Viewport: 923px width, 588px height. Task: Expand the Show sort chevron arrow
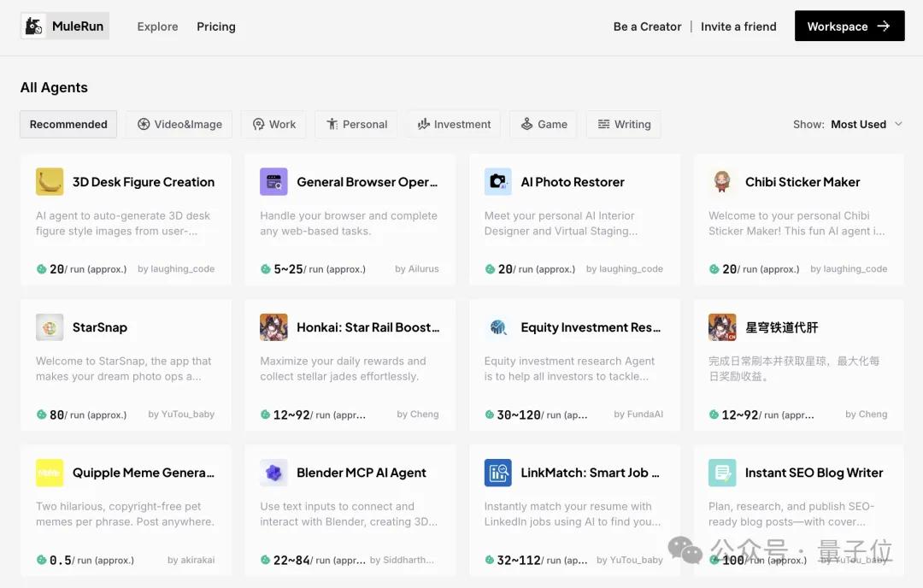[898, 124]
